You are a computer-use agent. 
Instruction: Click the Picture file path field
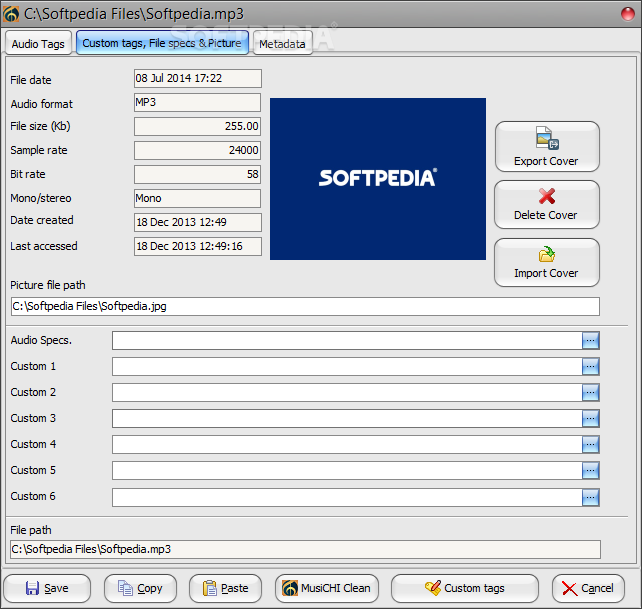pyautogui.click(x=305, y=306)
